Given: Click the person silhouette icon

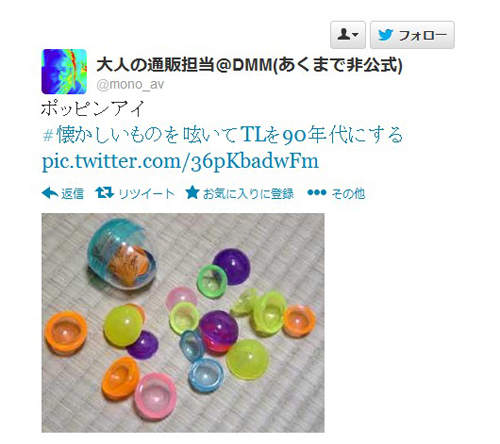Looking at the screenshot, I should point(344,34).
